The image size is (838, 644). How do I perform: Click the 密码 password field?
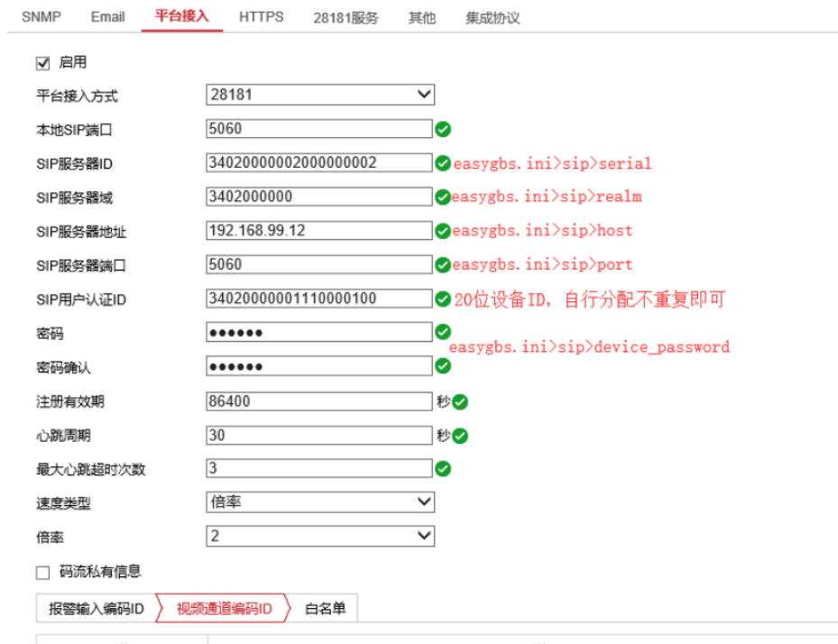click(x=319, y=332)
